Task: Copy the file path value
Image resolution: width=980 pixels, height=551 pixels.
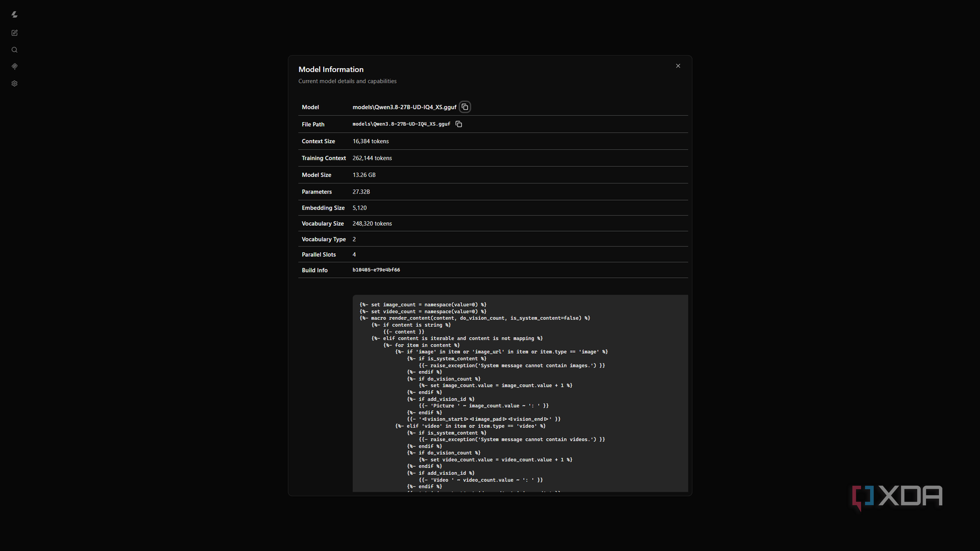Action: pyautogui.click(x=459, y=124)
